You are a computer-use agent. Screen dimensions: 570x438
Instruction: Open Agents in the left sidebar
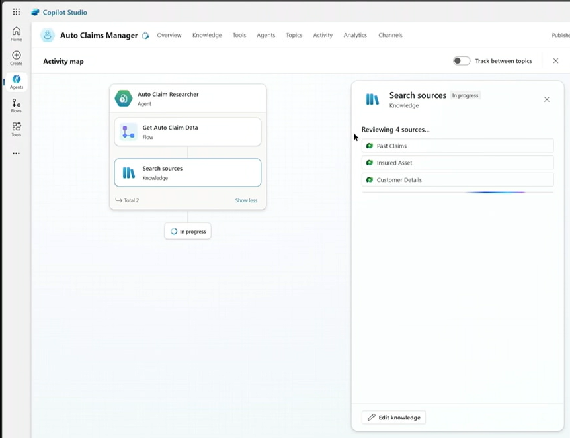[x=16, y=82]
